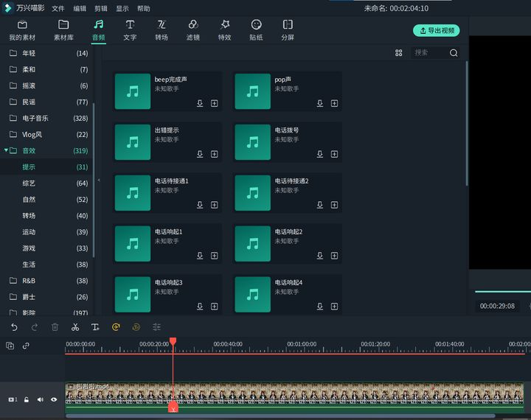This screenshot has width=531, height=420.
Task: Download the beep完成声 sound
Action: click(x=200, y=103)
